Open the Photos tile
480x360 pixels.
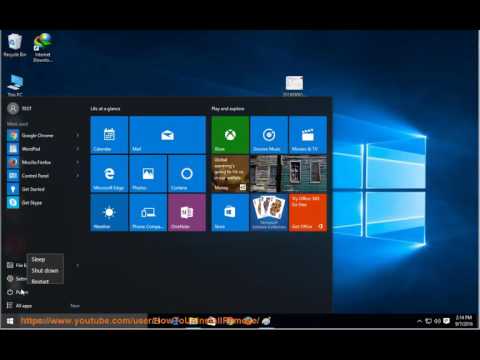pyautogui.click(x=148, y=174)
